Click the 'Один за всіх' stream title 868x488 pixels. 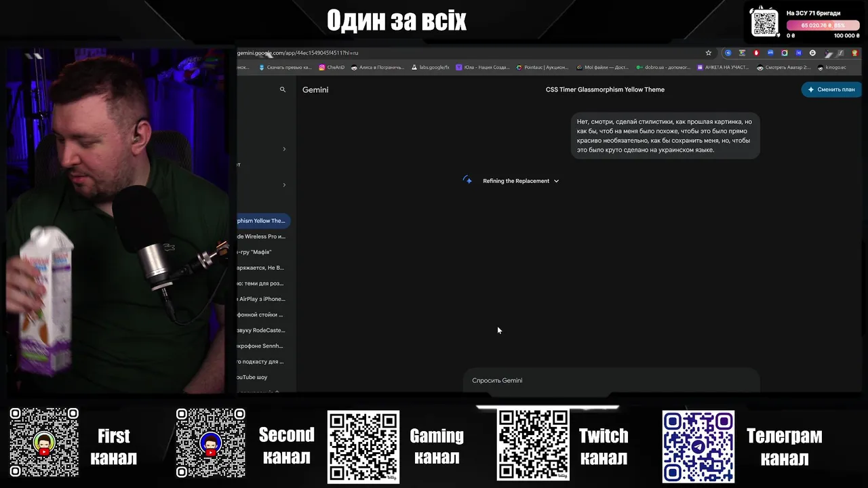click(x=397, y=21)
